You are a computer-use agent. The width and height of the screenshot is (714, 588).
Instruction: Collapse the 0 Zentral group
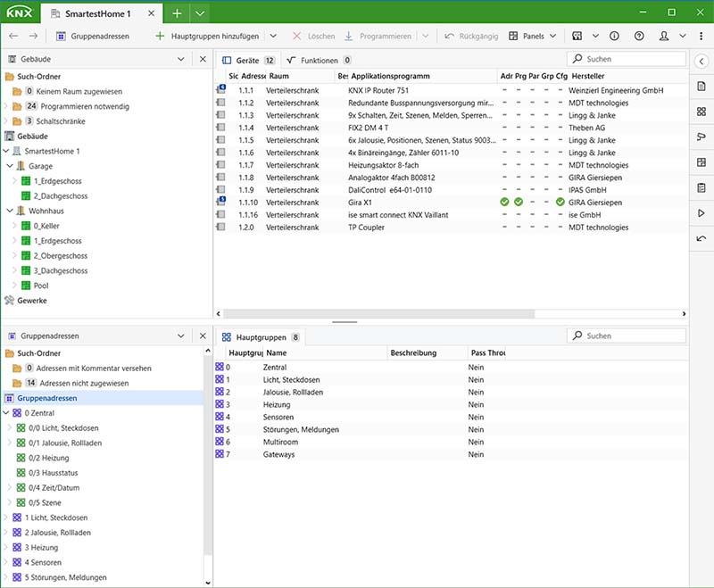6,413
